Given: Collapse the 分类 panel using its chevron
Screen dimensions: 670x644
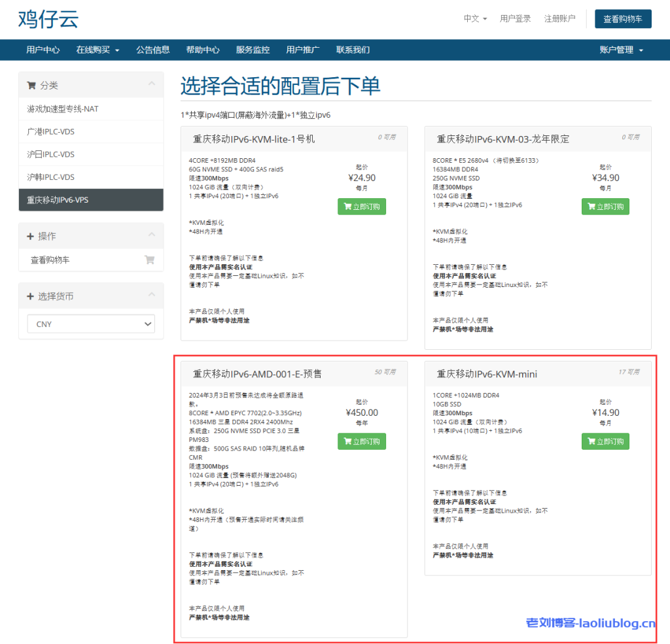Looking at the screenshot, I should (x=152, y=84).
